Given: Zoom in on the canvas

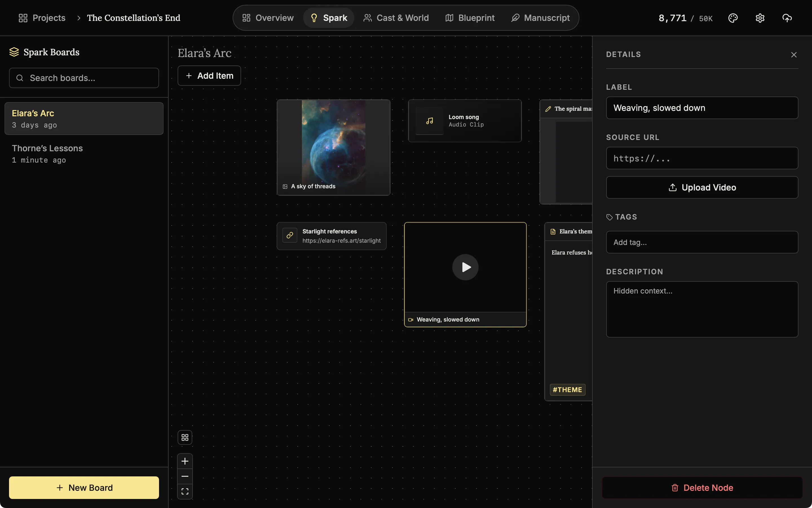Looking at the screenshot, I should pos(185,461).
